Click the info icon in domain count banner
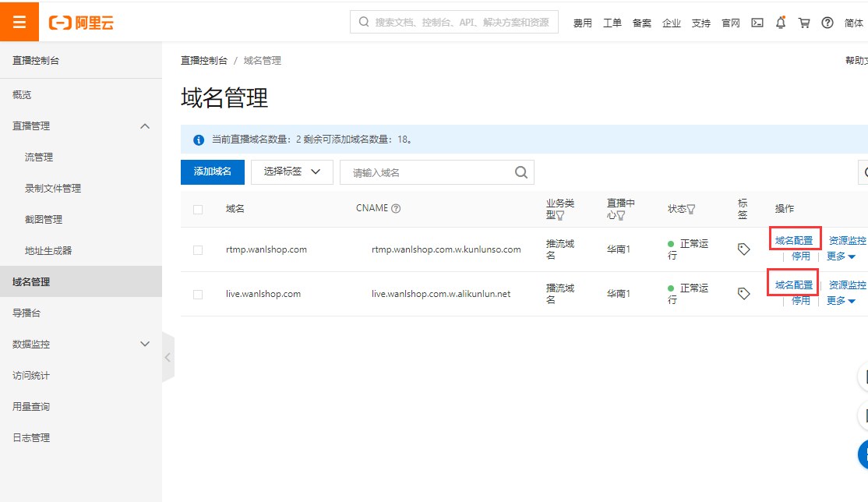Screen dimensions: 868x502 pos(198,140)
